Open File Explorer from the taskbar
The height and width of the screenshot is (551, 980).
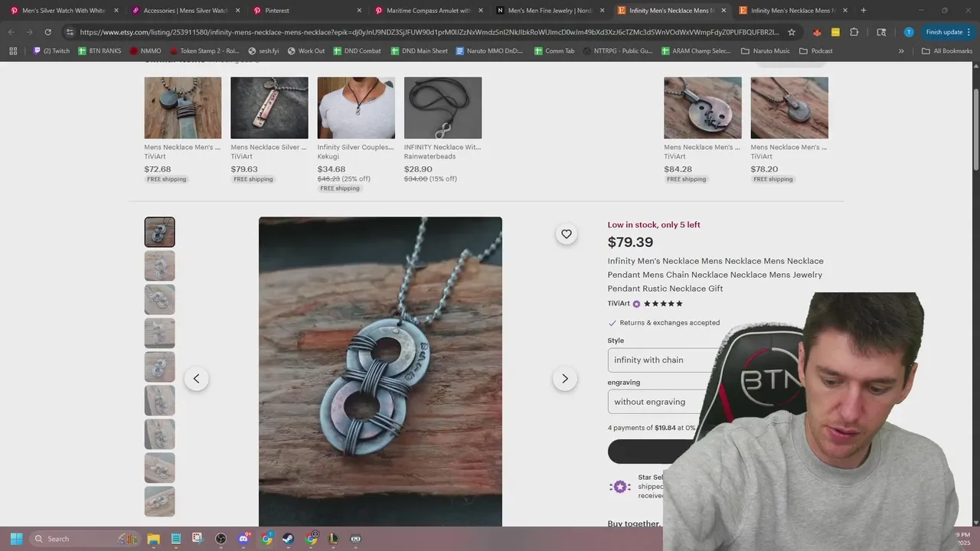click(153, 539)
